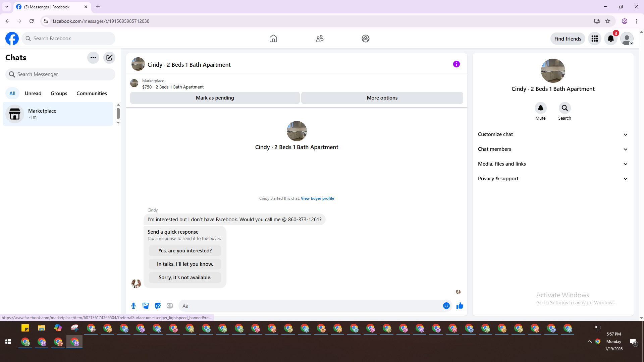The height and width of the screenshot is (362, 644).
Task: Click the Mark as pending button
Action: pos(215,98)
